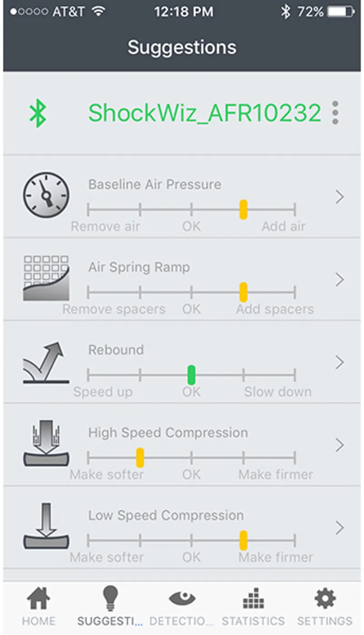Open the three-dot device options menu
Screen dimensions: 364x635
click(335, 112)
